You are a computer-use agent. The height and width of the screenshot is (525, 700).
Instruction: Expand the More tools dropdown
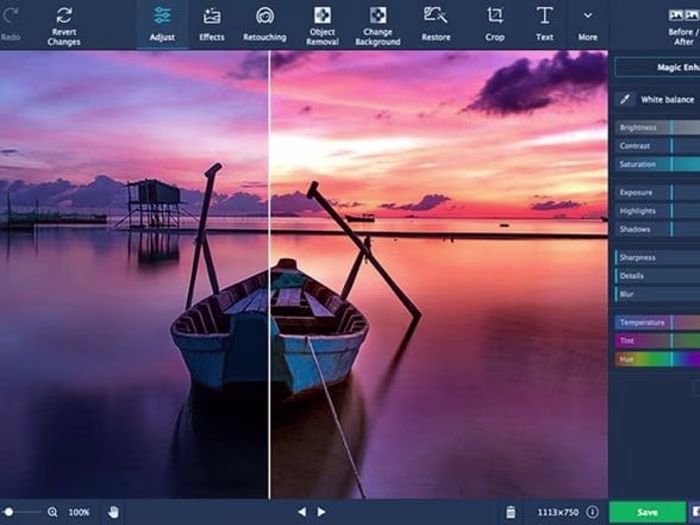tap(588, 24)
